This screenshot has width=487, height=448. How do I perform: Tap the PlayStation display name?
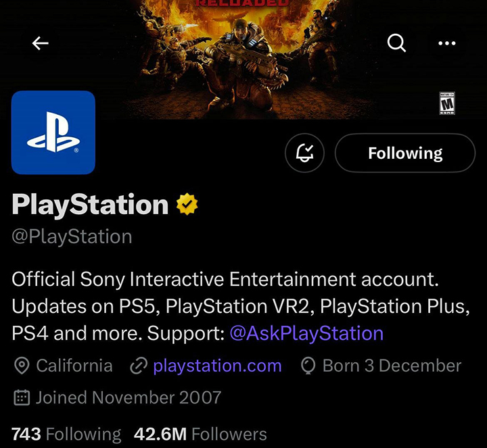90,205
